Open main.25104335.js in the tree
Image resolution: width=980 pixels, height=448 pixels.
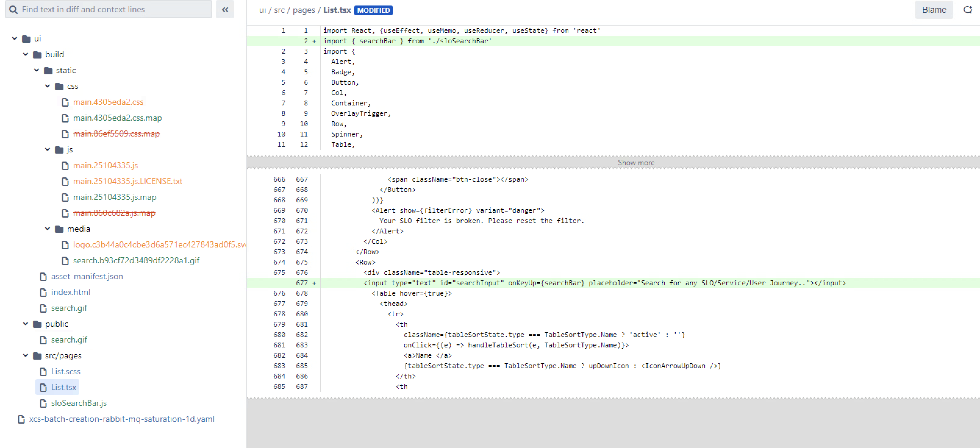pos(106,165)
